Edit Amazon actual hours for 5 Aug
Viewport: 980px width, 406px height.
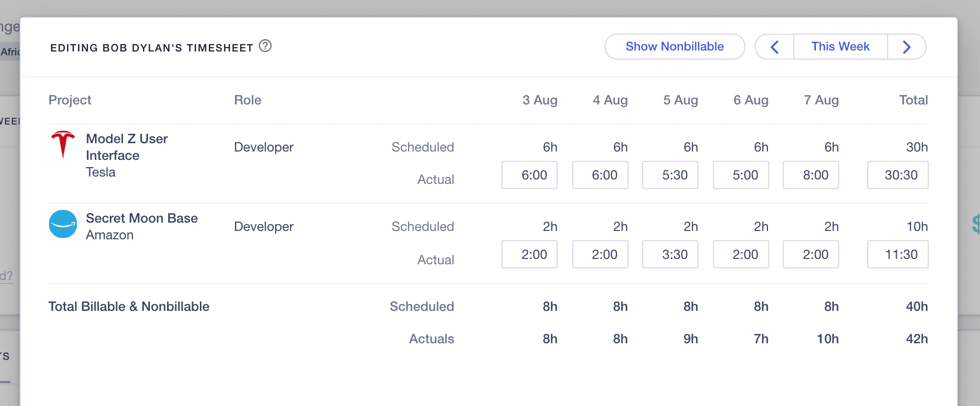(670, 254)
